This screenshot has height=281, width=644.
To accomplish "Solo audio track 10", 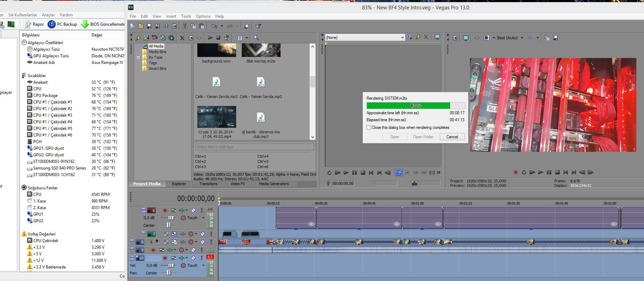I will point(201,258).
